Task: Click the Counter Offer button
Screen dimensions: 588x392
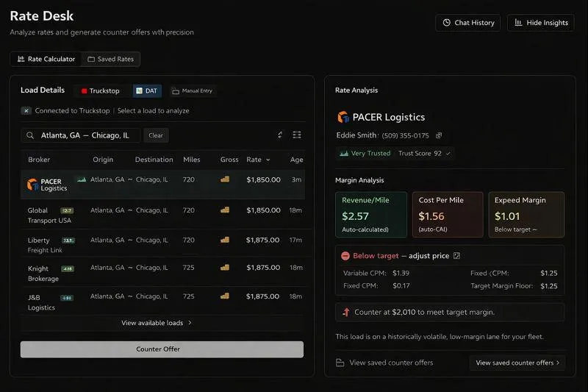Action: tap(162, 349)
